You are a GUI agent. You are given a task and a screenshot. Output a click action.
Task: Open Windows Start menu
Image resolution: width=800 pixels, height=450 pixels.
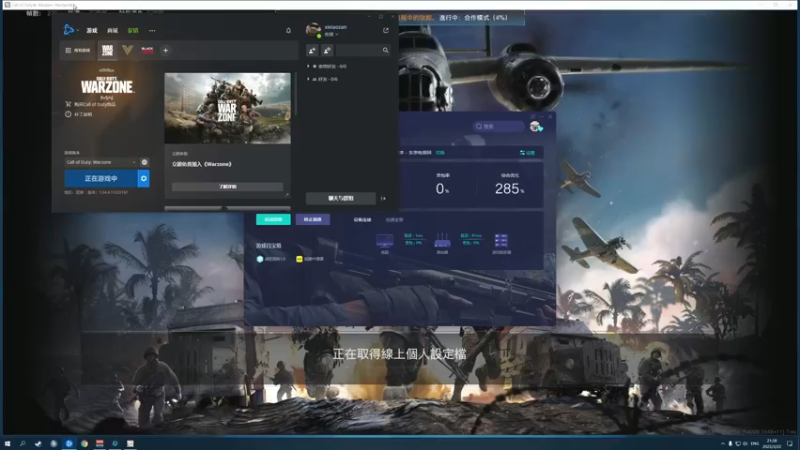coord(7,444)
